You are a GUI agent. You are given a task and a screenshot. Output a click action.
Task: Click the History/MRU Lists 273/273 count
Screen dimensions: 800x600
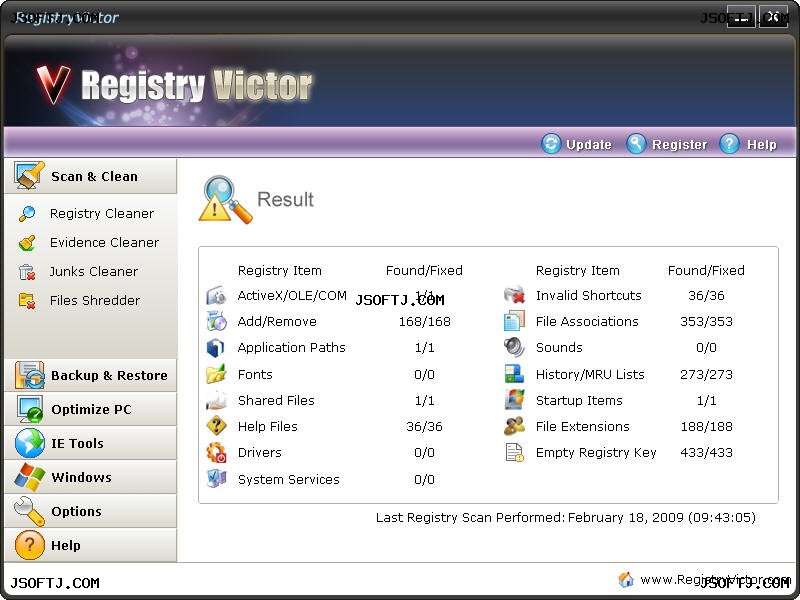[x=706, y=374]
